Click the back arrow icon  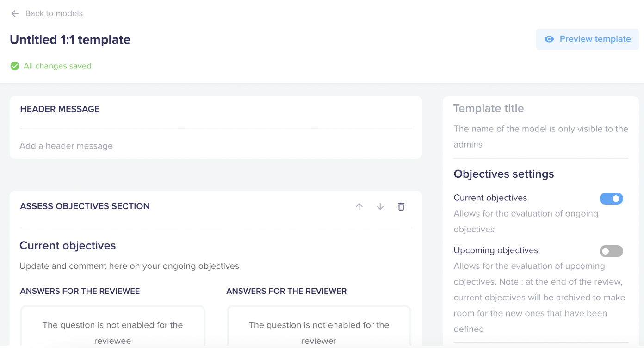pos(15,13)
